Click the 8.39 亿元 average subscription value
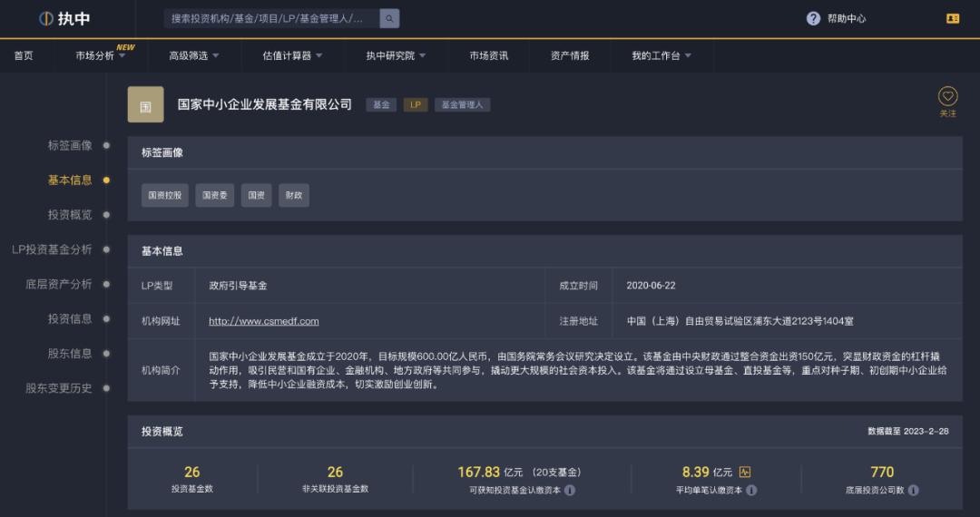 click(x=707, y=472)
